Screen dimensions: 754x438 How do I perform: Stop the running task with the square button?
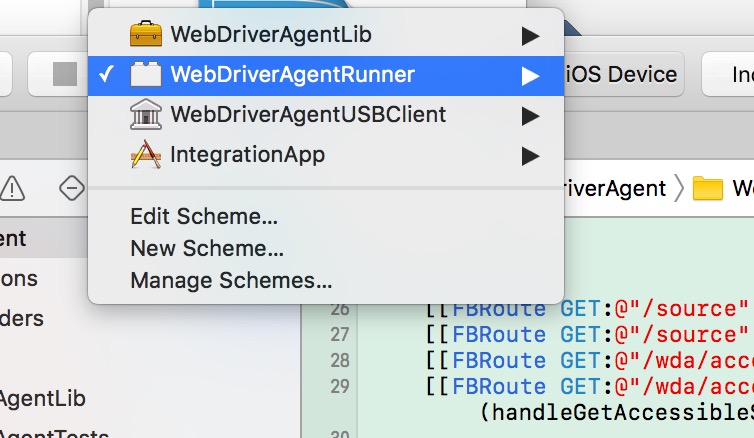(x=65, y=75)
